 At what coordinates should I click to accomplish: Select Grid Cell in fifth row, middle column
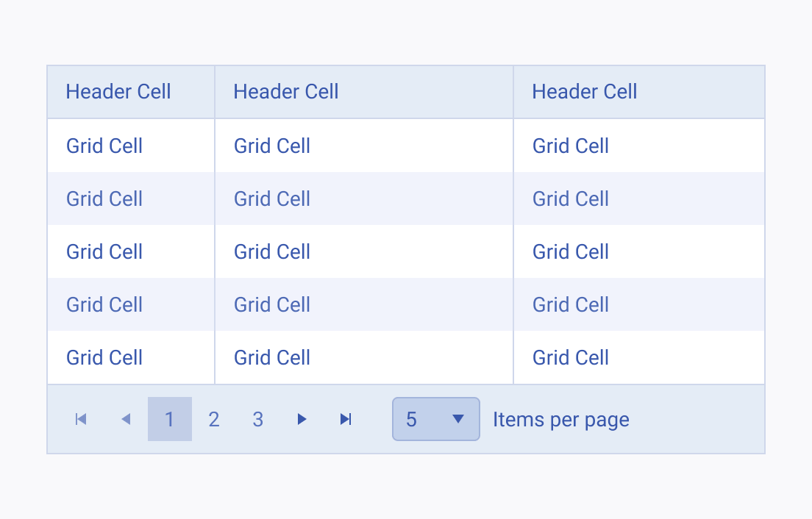364,357
